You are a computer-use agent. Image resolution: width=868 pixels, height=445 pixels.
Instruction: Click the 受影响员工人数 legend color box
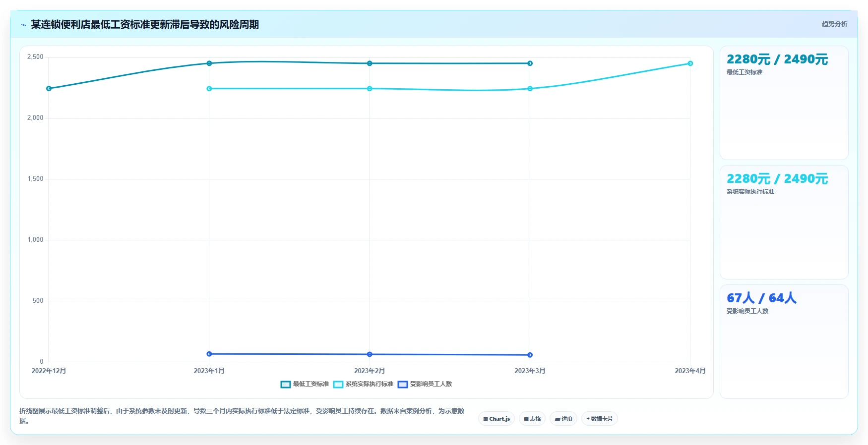pos(403,385)
